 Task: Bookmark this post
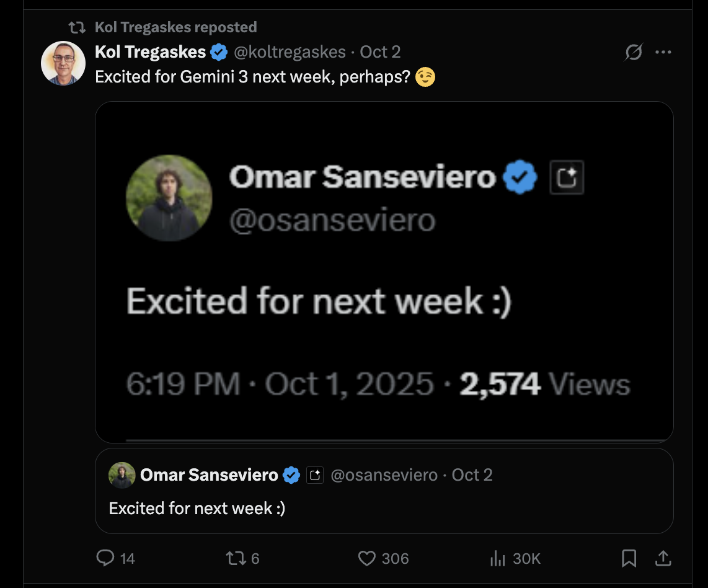coord(629,559)
